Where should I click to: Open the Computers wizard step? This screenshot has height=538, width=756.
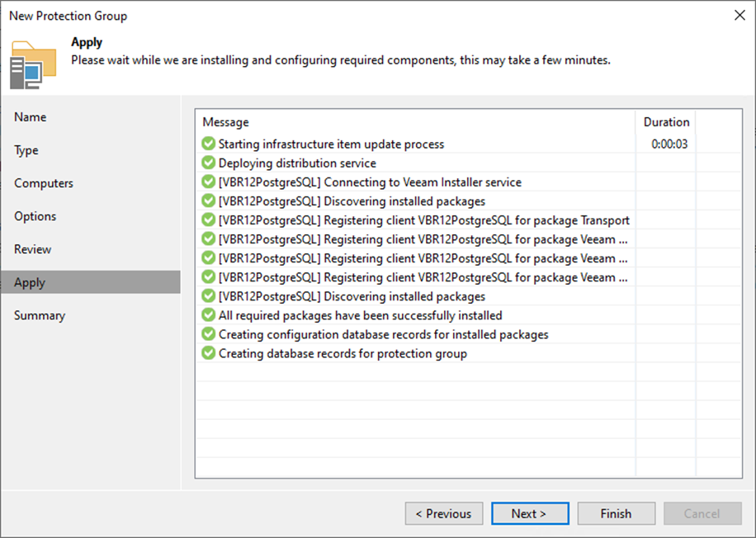point(44,183)
